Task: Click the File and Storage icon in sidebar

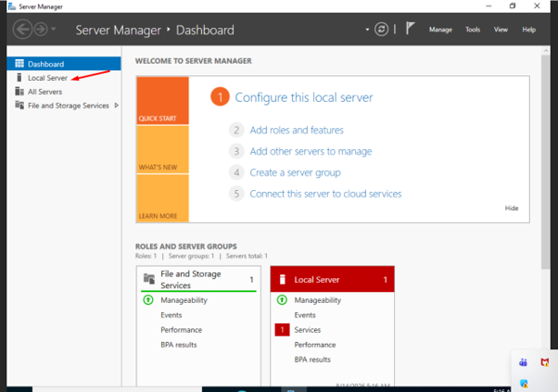Action: tap(19, 106)
